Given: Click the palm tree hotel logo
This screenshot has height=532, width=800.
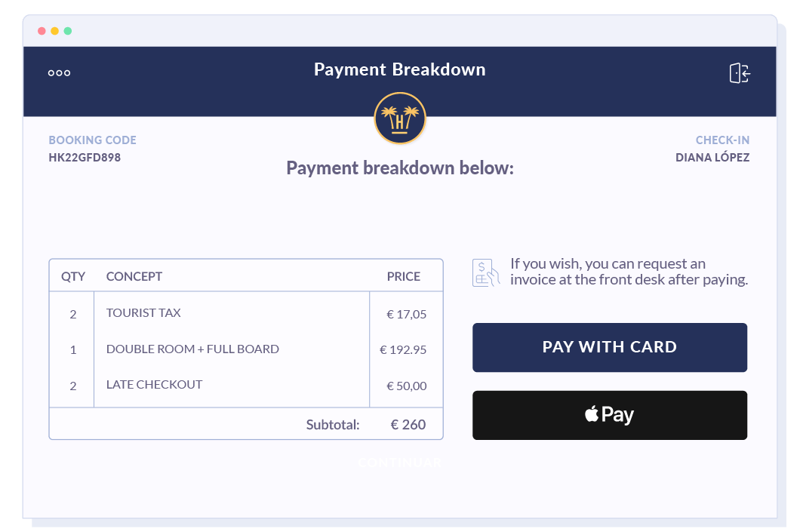Looking at the screenshot, I should click(400, 118).
